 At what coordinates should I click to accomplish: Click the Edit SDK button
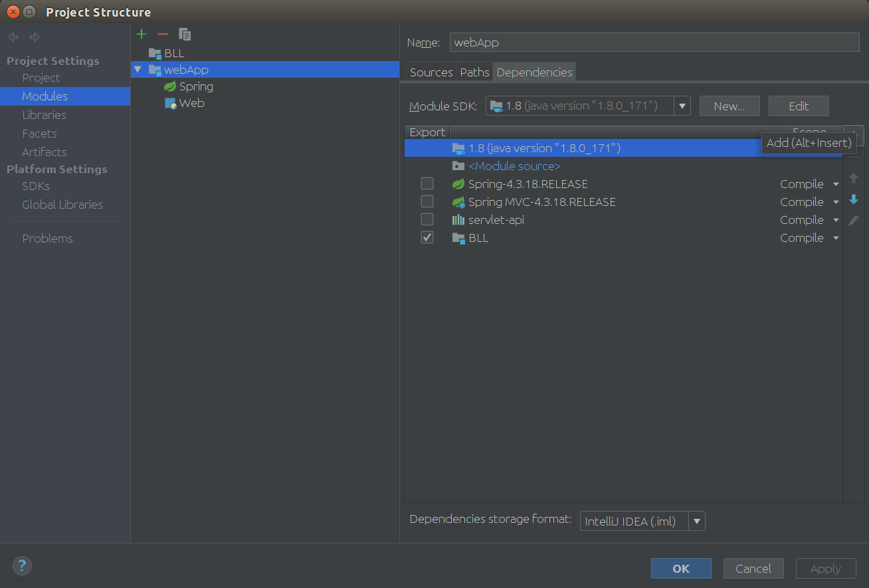pyautogui.click(x=799, y=106)
